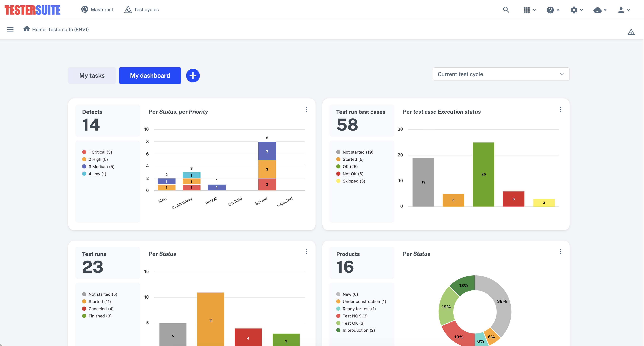Select New (6) in Products legend
The image size is (644, 346).
coord(347,294)
